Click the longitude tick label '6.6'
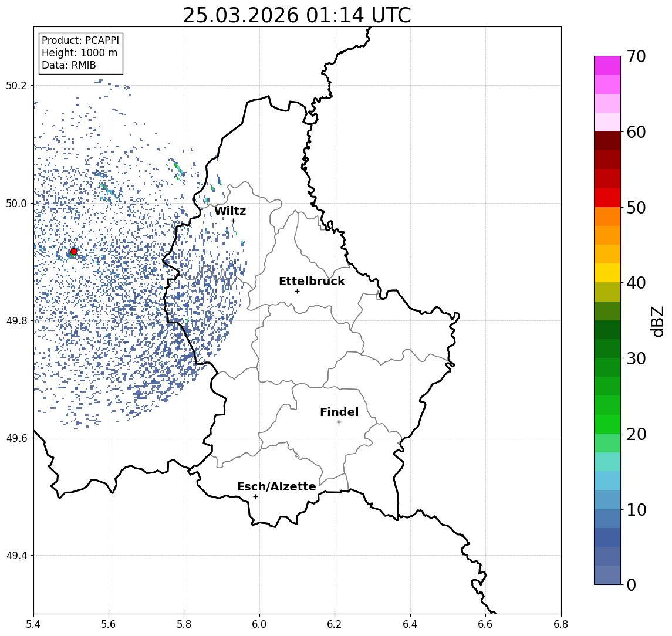 click(x=485, y=624)
